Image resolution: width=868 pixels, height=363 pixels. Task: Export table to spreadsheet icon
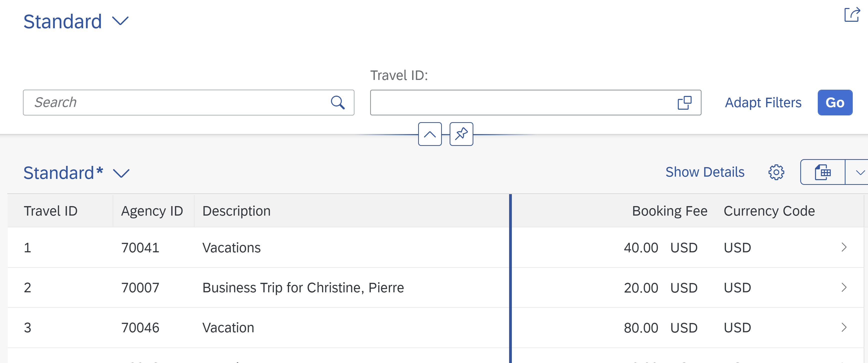823,172
